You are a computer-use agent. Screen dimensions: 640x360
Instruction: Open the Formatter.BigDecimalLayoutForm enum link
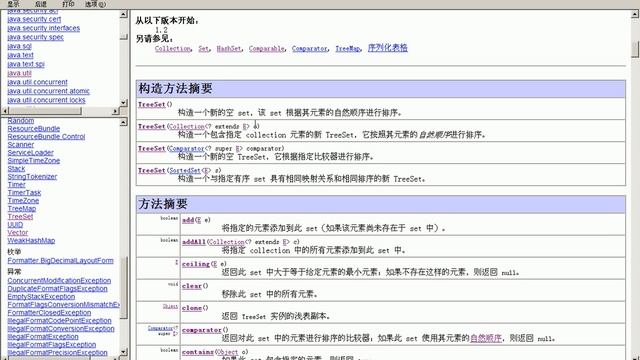(60, 261)
